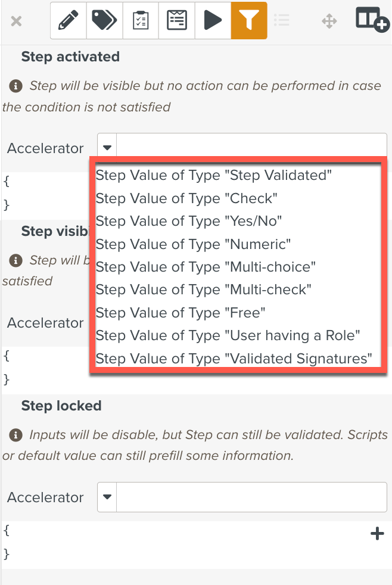Click the add panel icon
Image resolution: width=392 pixels, height=585 pixels.
(370, 20)
